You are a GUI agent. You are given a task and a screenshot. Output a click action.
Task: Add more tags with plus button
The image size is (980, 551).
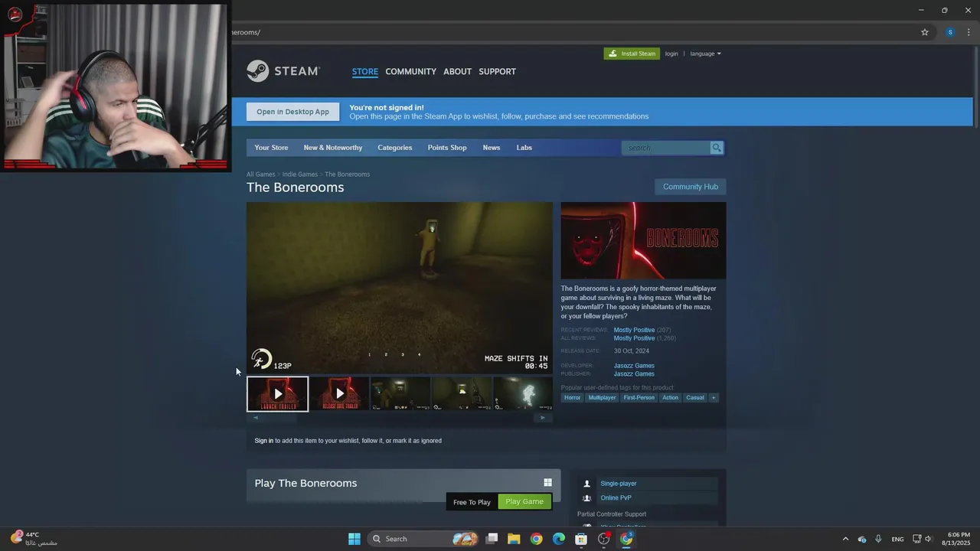point(714,398)
